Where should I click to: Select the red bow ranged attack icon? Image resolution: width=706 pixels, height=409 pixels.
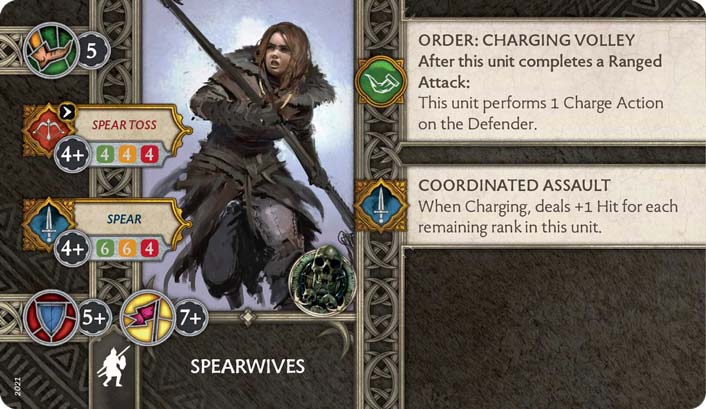pos(48,130)
